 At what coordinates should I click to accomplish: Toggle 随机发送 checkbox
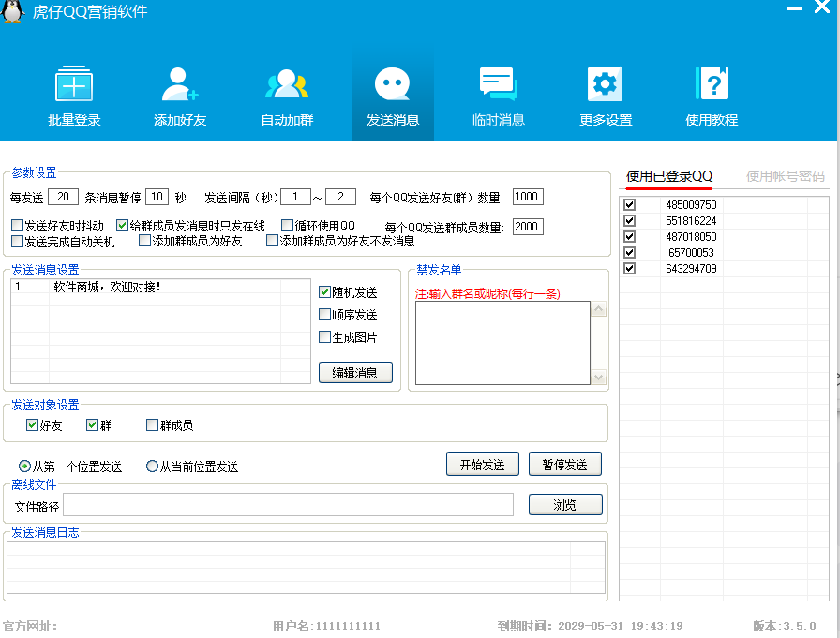pyautogui.click(x=324, y=291)
